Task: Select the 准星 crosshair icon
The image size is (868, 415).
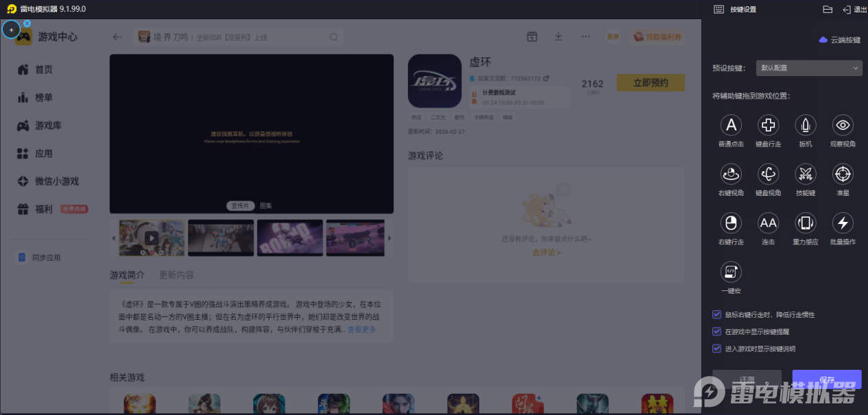Action: (842, 174)
